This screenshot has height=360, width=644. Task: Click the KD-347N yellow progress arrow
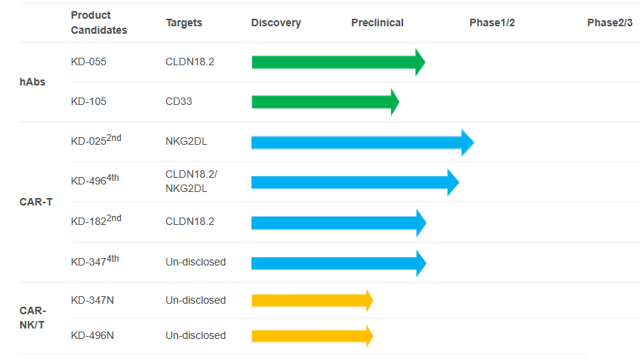click(x=311, y=300)
